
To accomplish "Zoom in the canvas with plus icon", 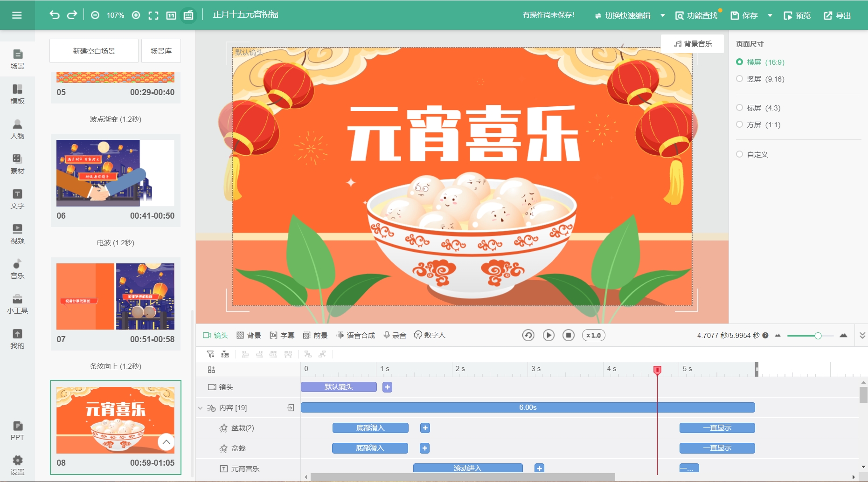I will [136, 15].
